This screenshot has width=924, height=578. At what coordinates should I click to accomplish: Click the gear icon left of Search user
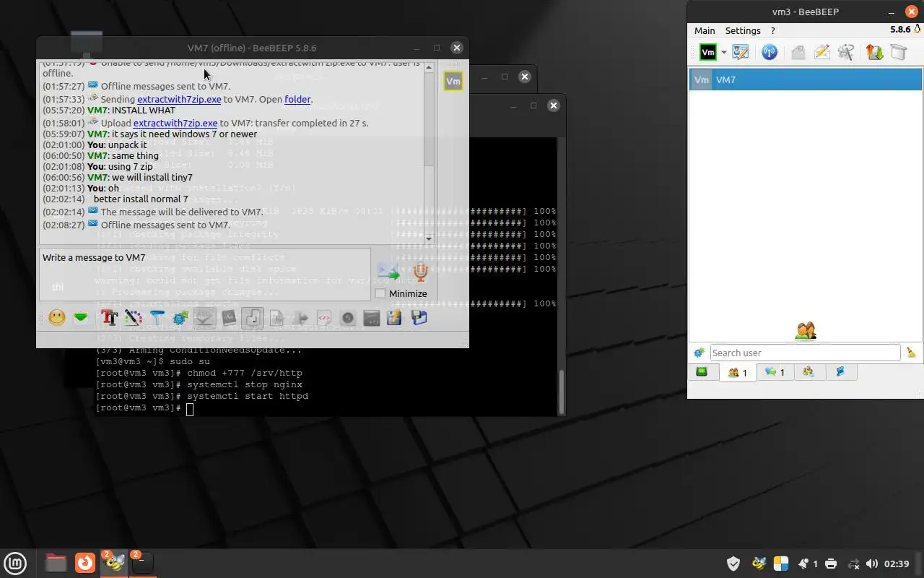(x=699, y=353)
